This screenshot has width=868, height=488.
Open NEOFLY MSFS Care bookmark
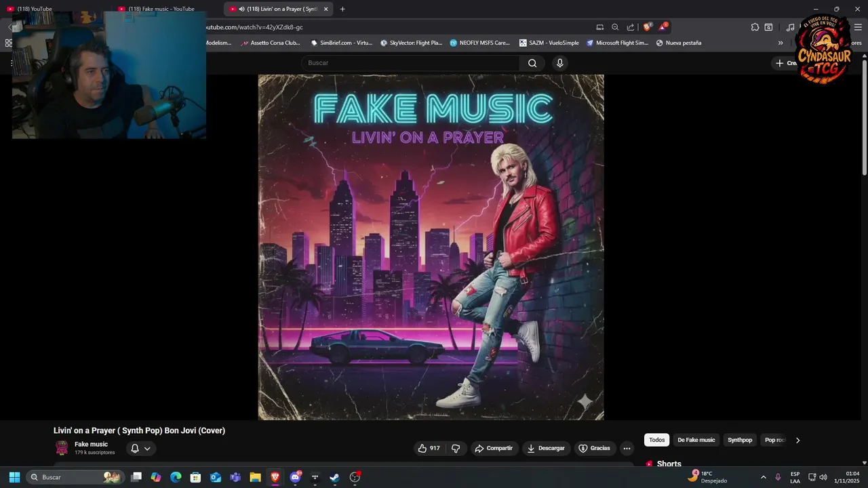480,43
